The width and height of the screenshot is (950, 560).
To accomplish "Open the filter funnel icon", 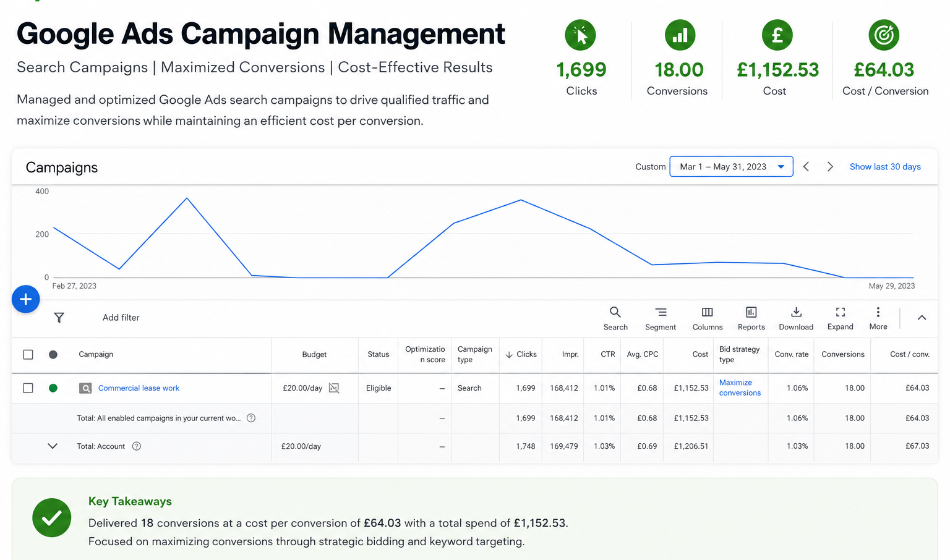I will point(59,318).
